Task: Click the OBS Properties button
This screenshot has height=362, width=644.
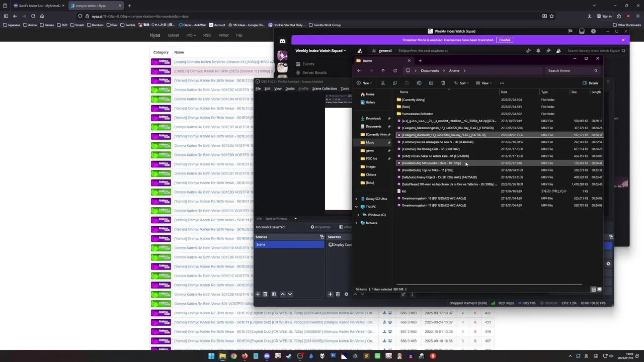Action: (320, 227)
